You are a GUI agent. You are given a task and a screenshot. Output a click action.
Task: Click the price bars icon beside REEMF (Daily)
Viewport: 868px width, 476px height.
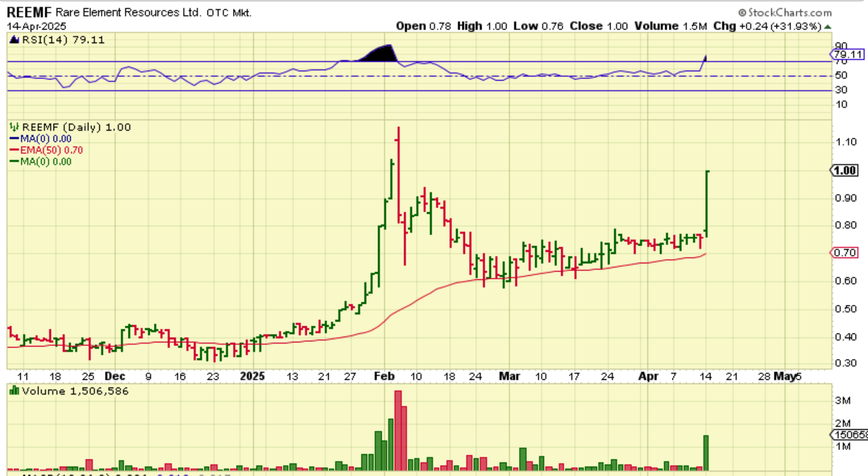pos(14,127)
